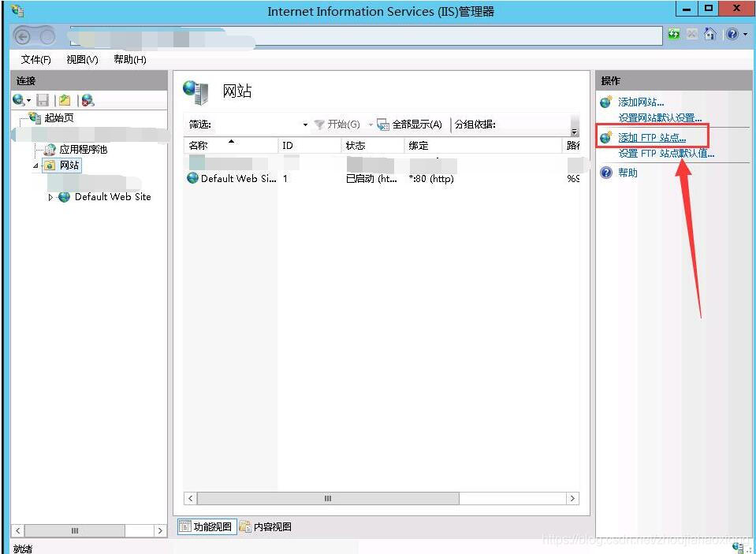
Task: Click 全部显示(A) button
Action: pos(410,125)
